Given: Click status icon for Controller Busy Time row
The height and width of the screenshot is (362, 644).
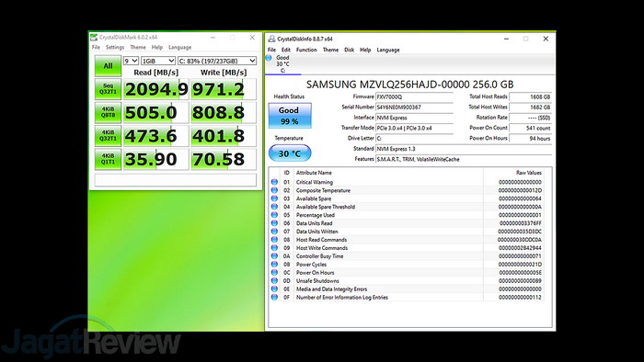Looking at the screenshot, I should 274,255.
